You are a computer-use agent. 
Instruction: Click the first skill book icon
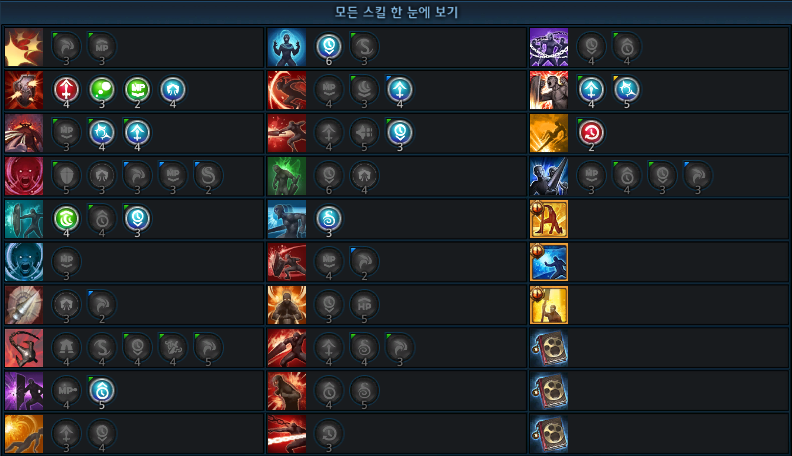[549, 348]
